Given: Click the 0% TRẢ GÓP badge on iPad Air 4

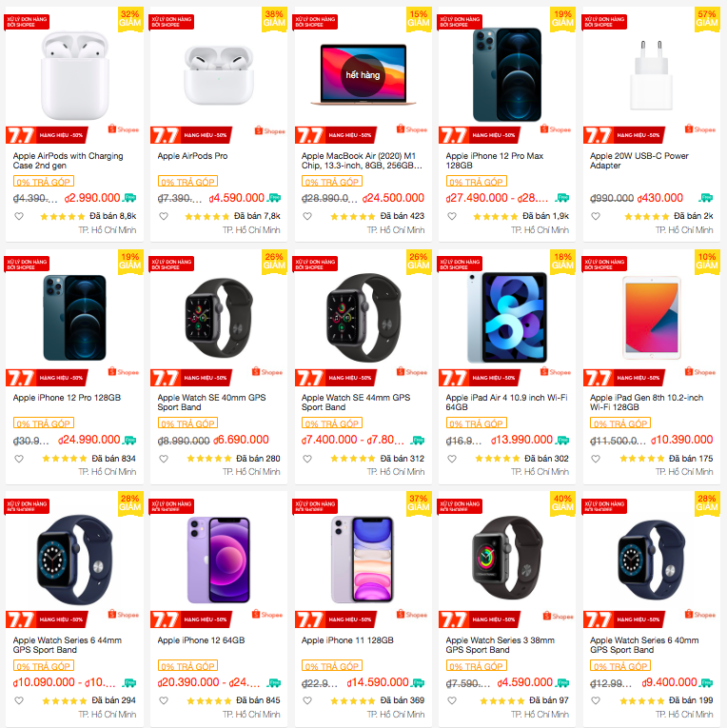Looking at the screenshot, I should coord(477,423).
